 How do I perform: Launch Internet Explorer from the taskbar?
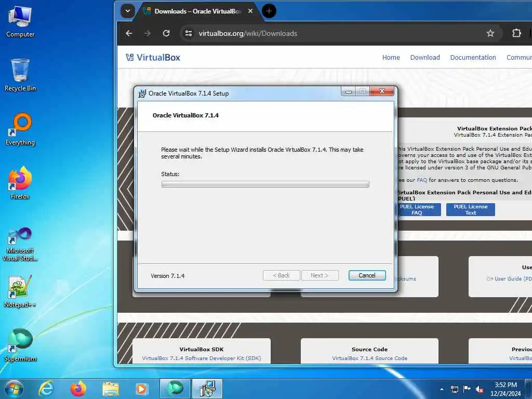(x=46, y=389)
